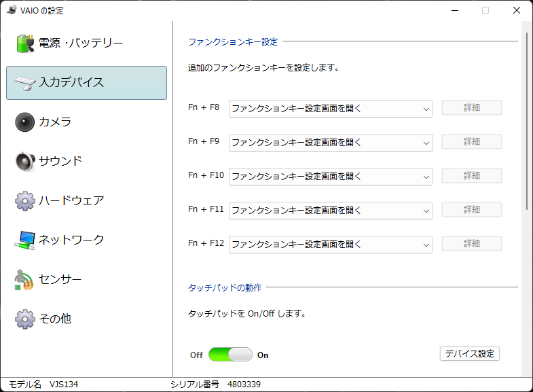Screen dimensions: 533x392
Task: Open the 電源・バッテリー category label
Action: click(81, 43)
